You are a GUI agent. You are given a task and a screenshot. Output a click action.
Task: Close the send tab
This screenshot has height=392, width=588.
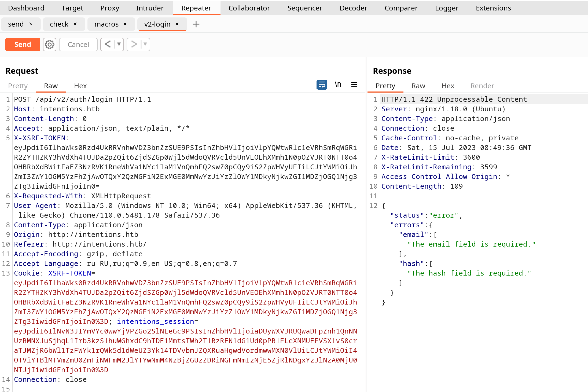[31, 24]
